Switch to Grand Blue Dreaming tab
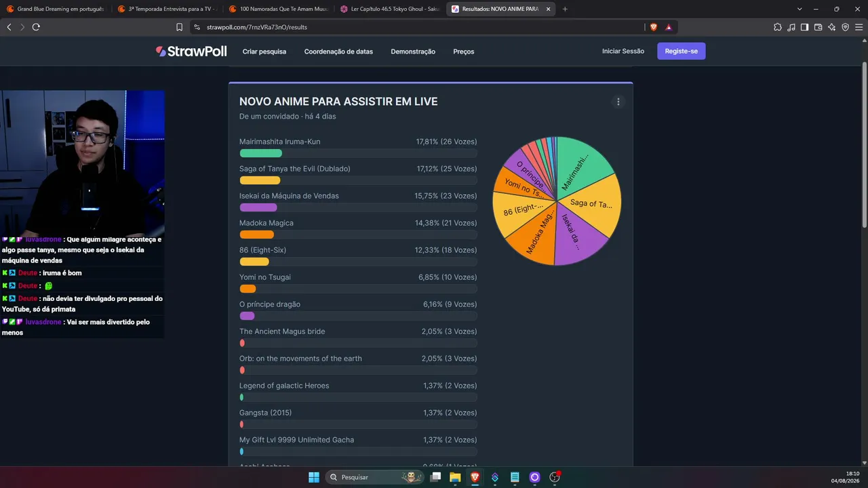Viewport: 868px width, 488px height. click(56, 9)
